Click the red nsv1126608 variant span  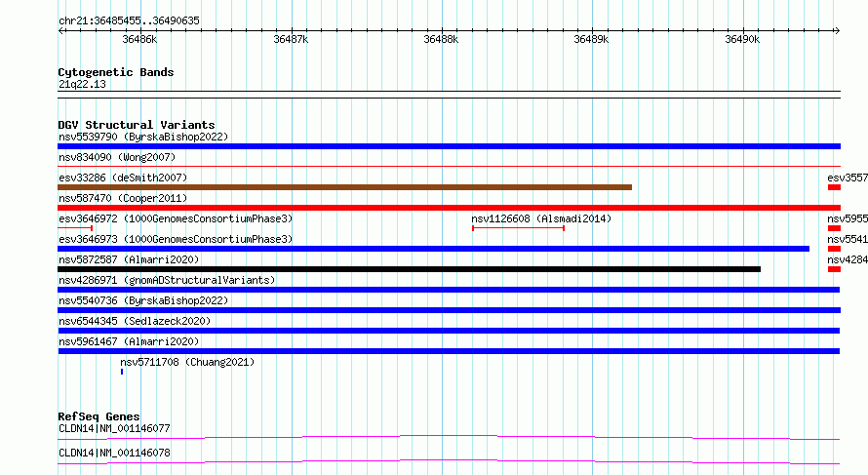coord(518,228)
